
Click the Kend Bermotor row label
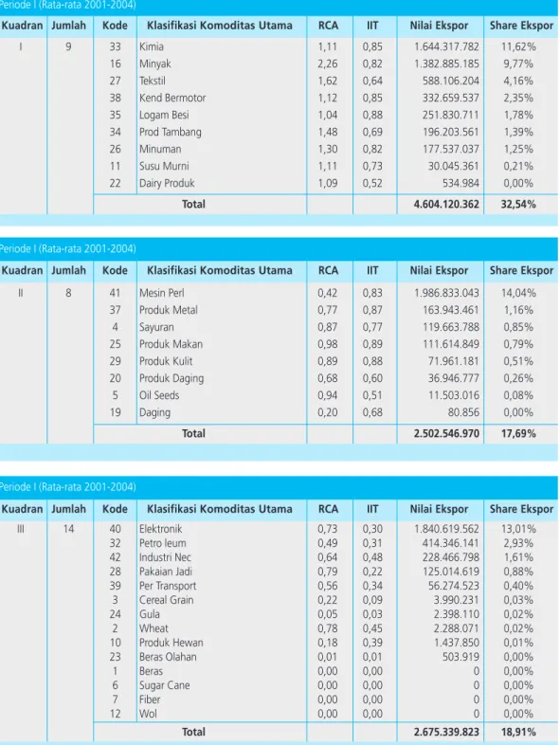point(172,98)
